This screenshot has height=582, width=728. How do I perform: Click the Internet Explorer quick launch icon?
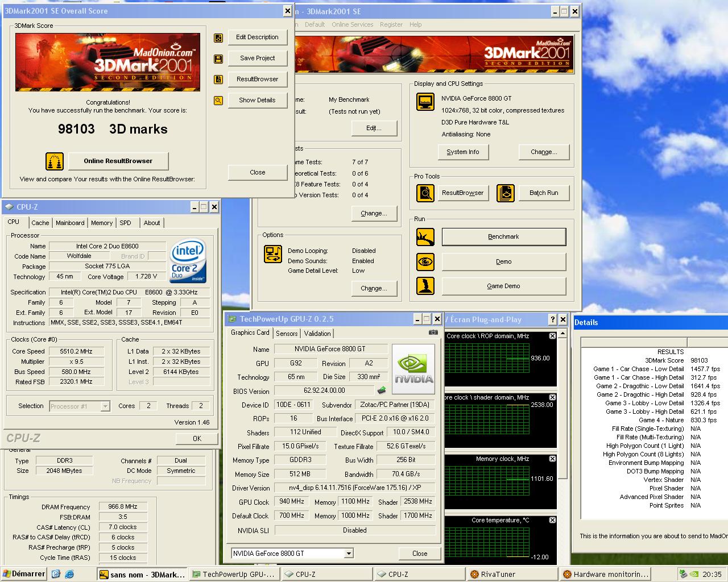pos(69,574)
